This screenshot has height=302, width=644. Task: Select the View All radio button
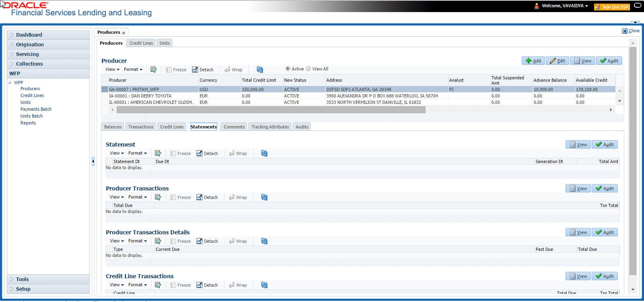pos(308,69)
